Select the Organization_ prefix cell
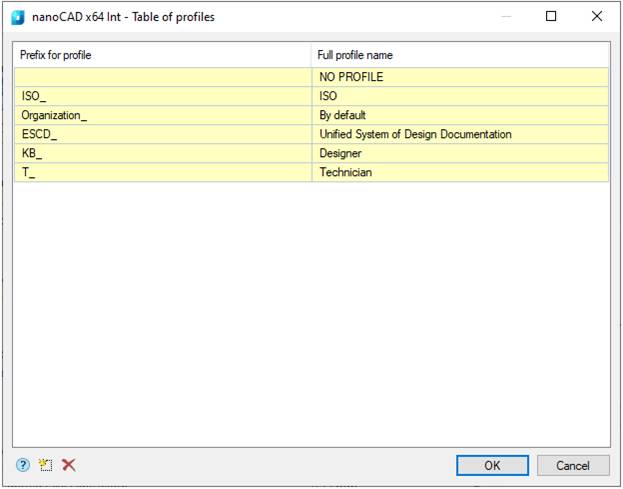 point(163,115)
